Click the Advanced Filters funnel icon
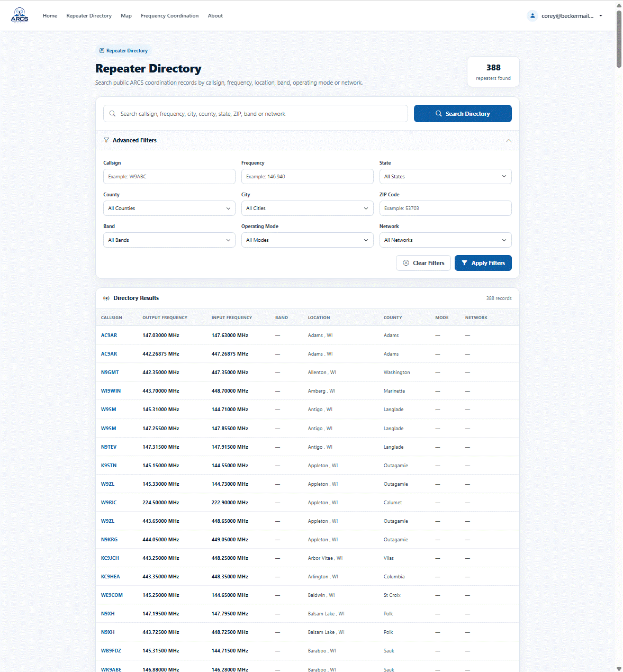The height and width of the screenshot is (672, 623). pyautogui.click(x=106, y=140)
